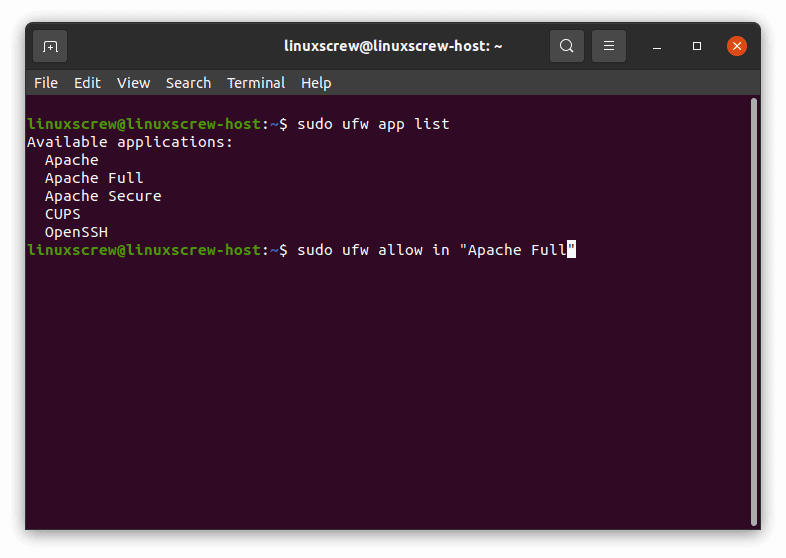Minimize the terminal window
The width and height of the screenshot is (786, 558).
click(x=657, y=47)
